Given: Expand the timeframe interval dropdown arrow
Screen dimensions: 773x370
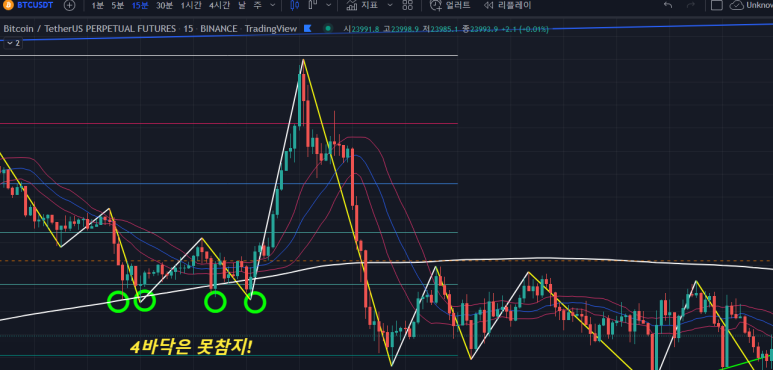Looking at the screenshot, I should tap(273, 5).
